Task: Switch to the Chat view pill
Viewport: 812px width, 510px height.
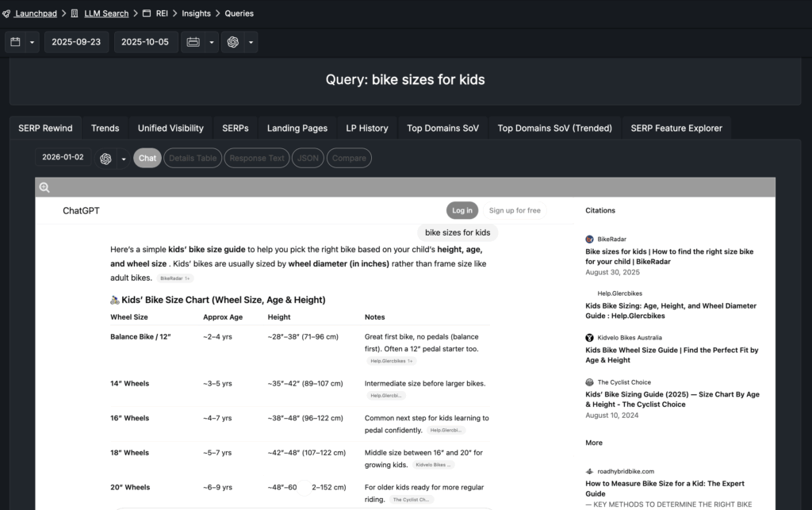Action: [x=147, y=159]
